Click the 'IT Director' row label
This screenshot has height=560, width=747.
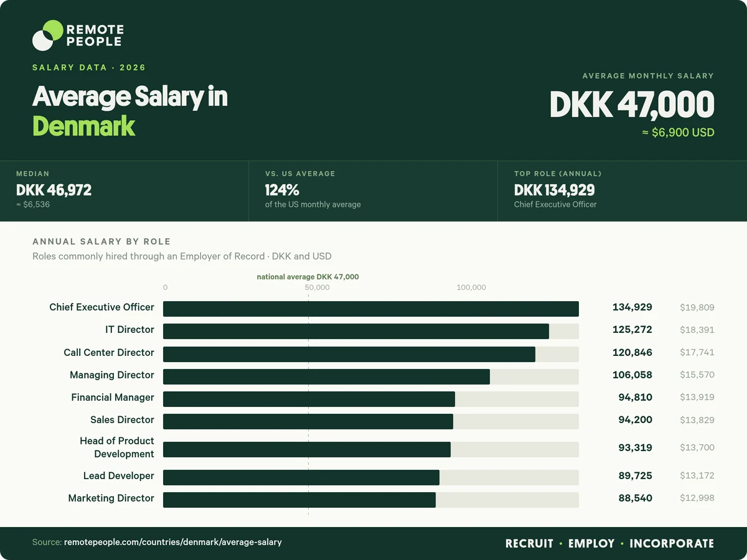129,330
